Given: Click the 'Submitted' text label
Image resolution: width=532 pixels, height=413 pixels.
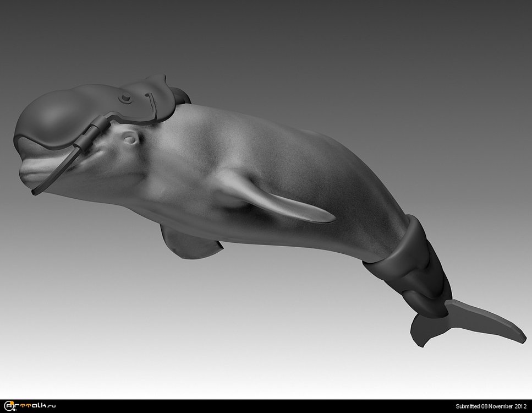Looking at the screenshot, I should [x=468, y=406].
